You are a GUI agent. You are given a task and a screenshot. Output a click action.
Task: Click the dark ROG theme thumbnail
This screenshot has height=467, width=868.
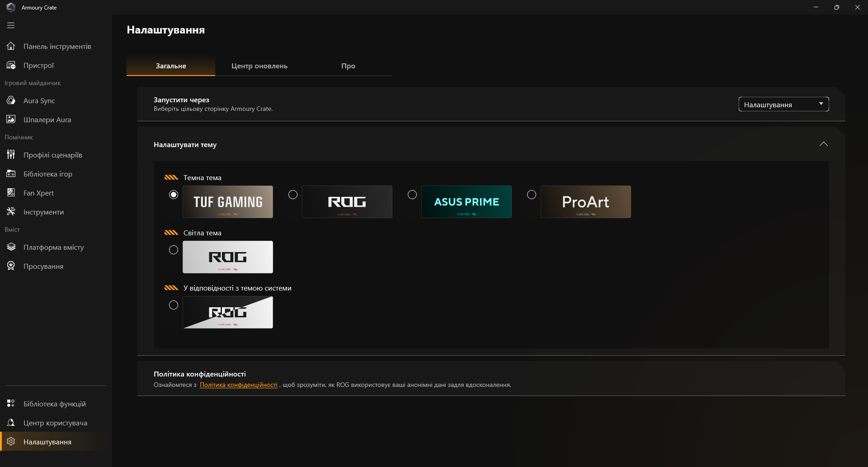click(347, 202)
